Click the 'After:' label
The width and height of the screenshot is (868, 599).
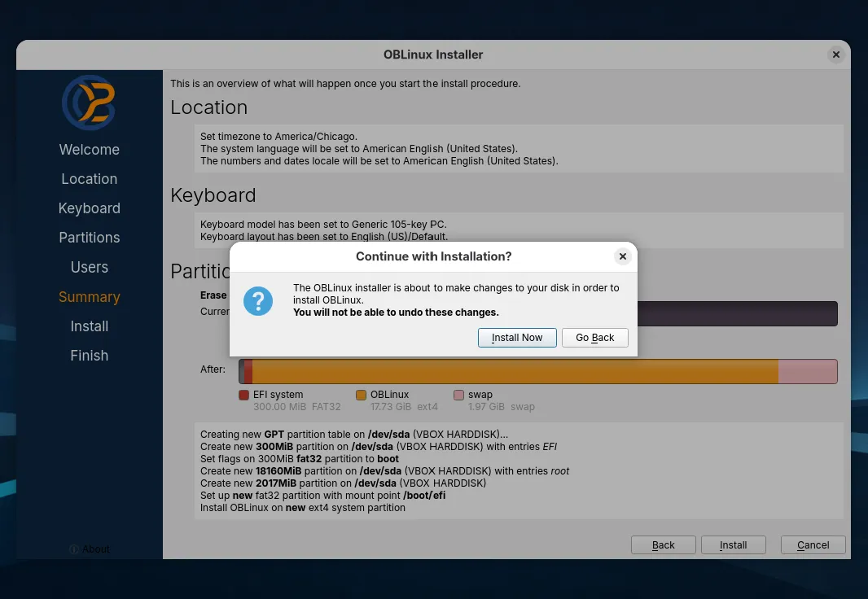(x=213, y=369)
